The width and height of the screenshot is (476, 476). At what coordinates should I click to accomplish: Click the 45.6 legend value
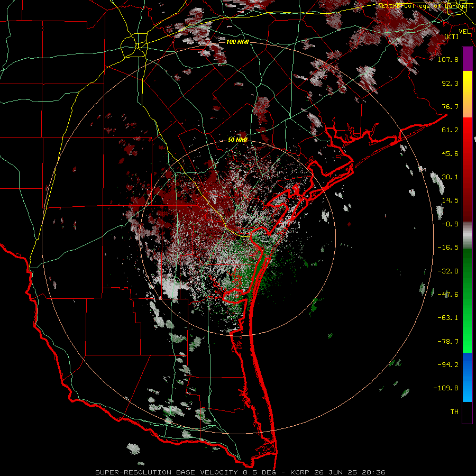coord(450,153)
